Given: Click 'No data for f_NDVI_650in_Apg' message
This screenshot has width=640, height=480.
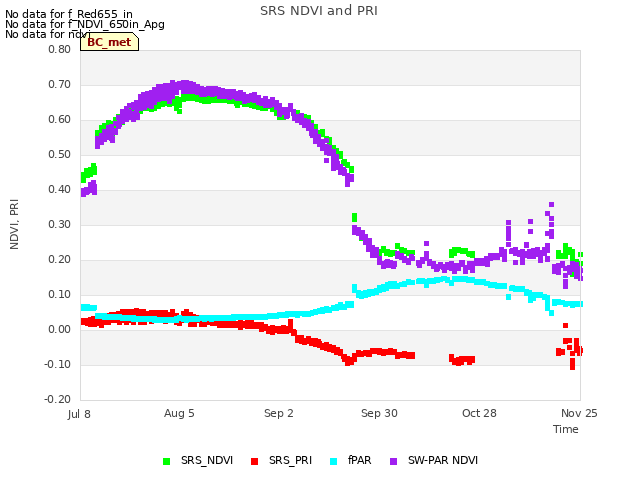Looking at the screenshot, I should (85, 24).
